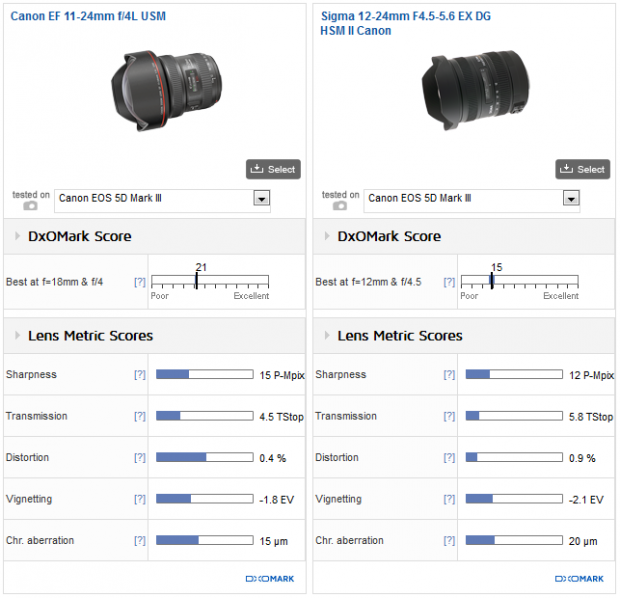
Task: Open the help [?] beside Sigma Vignetting
Action: click(x=449, y=499)
